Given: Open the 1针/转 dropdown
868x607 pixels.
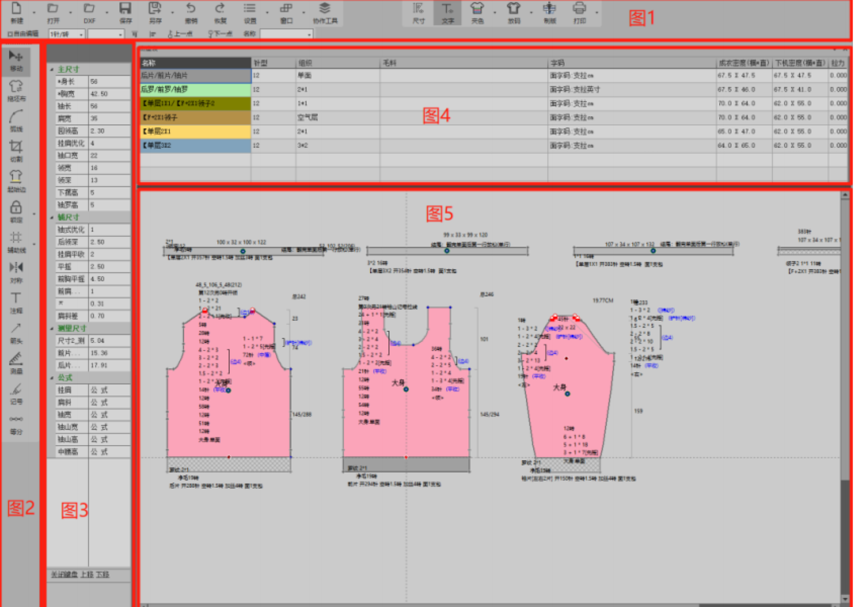Looking at the screenshot, I should pos(81,34).
